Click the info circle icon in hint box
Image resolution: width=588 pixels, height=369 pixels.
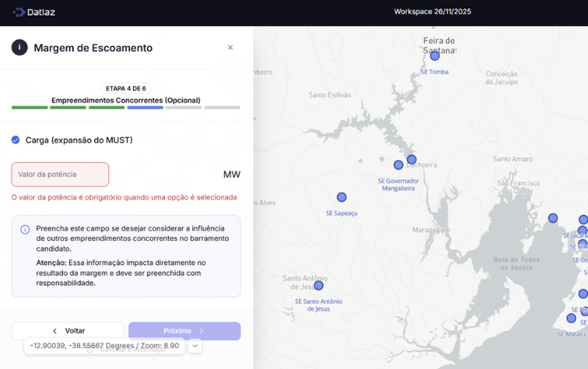point(25,230)
